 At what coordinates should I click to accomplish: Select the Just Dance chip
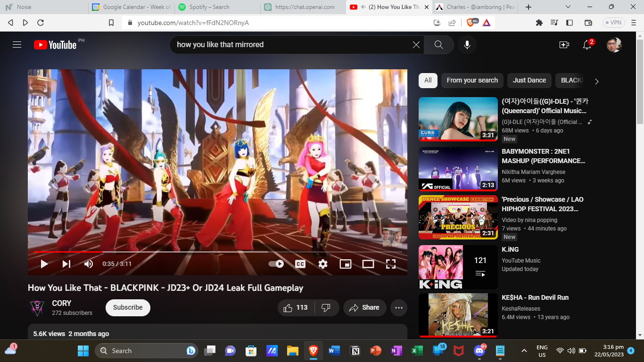tap(529, 81)
